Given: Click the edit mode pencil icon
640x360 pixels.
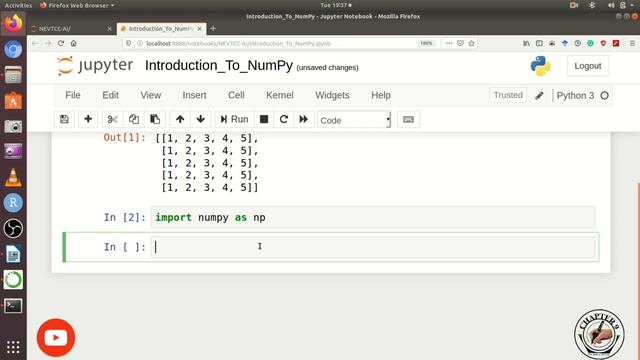Looking at the screenshot, I should pyautogui.click(x=539, y=96).
